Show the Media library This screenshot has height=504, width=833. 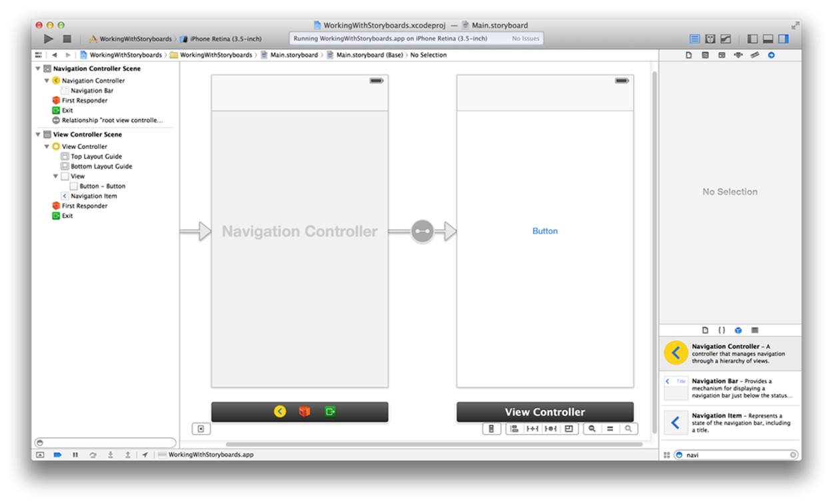click(755, 330)
